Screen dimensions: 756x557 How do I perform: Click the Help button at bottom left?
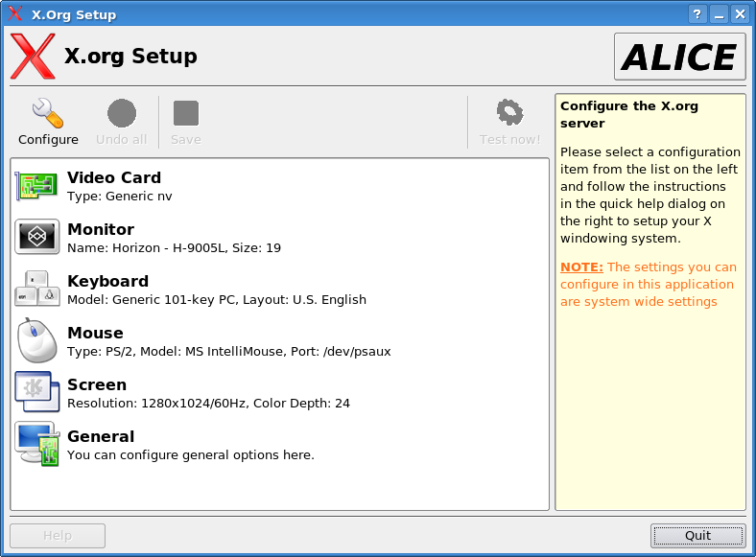[x=58, y=536]
